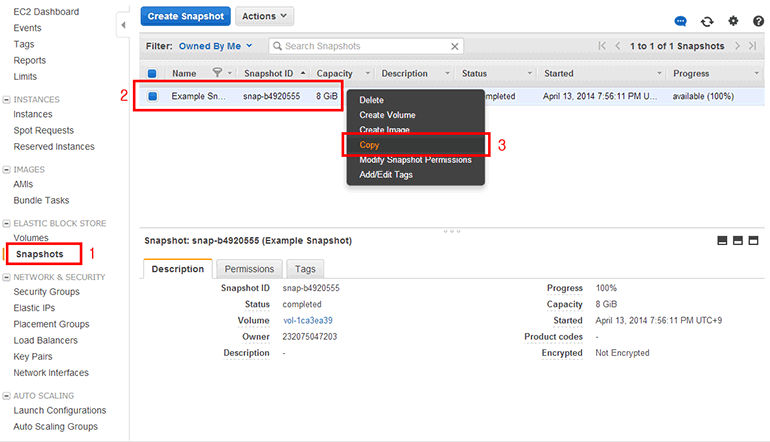Viewport: 770px width, 442px height.
Task: Open the Actions dropdown menu
Action: click(265, 16)
